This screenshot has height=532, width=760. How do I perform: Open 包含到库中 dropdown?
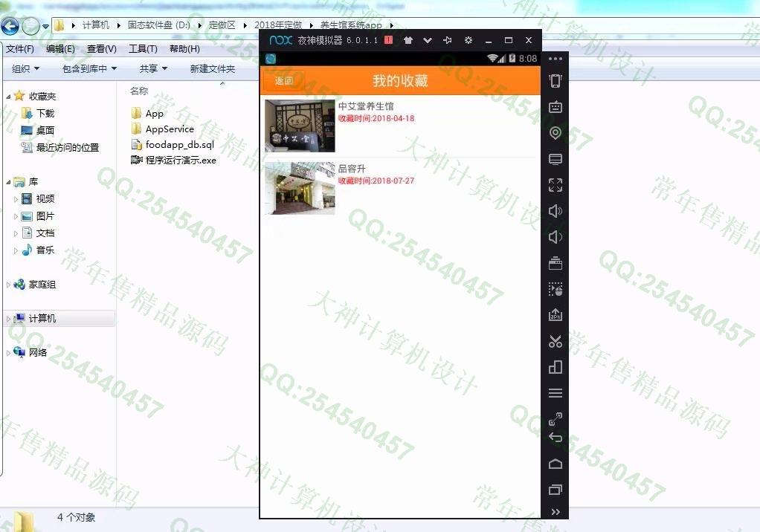(90, 69)
